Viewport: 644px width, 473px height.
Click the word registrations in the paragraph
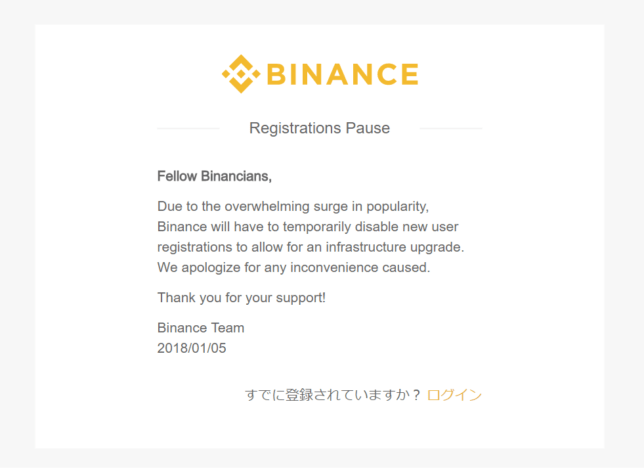click(x=195, y=248)
